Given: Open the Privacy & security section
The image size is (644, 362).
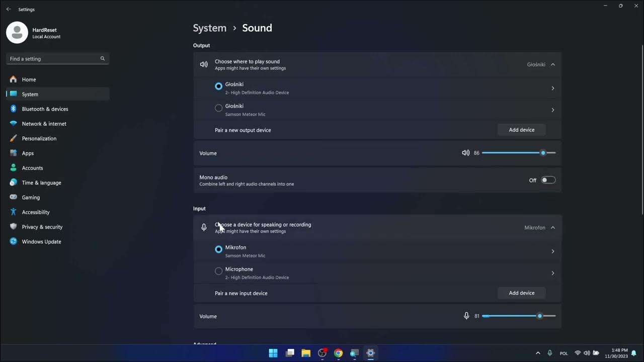Looking at the screenshot, I should coord(42,227).
